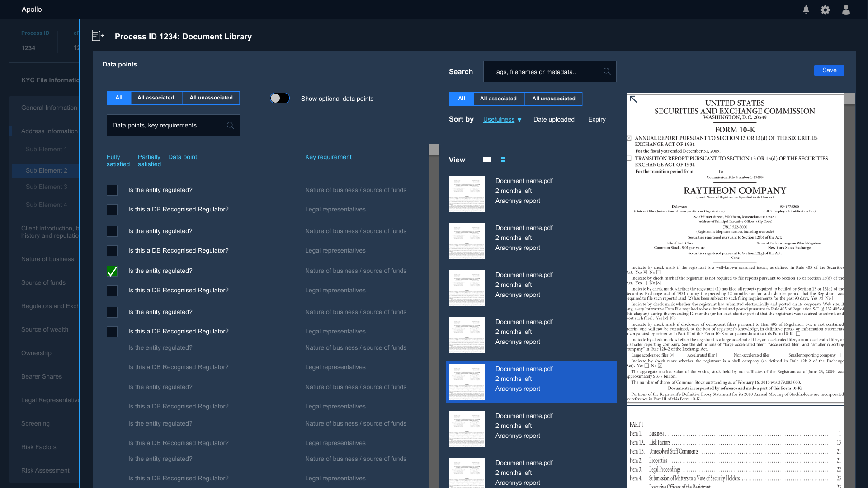Select Sub Element 2 in the sidebar
The image size is (868, 488).
[x=47, y=170]
